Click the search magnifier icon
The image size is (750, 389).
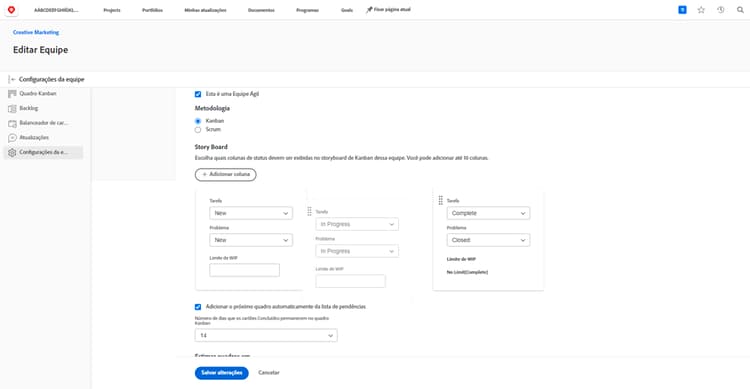(x=740, y=10)
